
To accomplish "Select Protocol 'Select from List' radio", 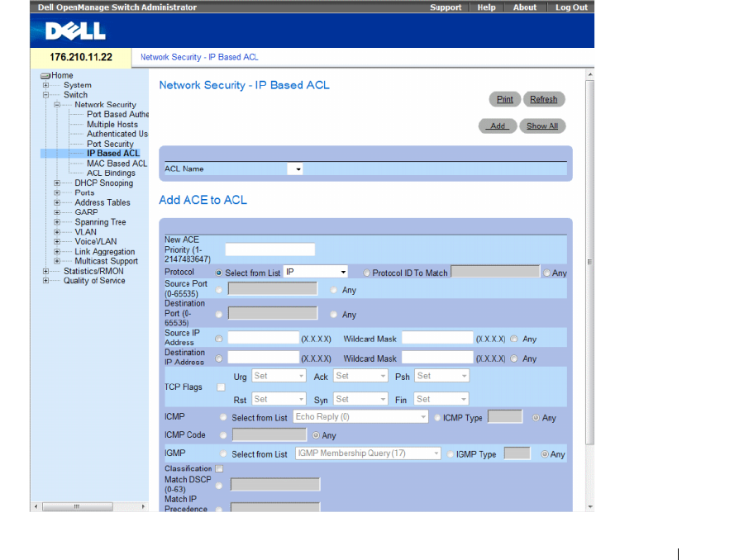I will (219, 273).
